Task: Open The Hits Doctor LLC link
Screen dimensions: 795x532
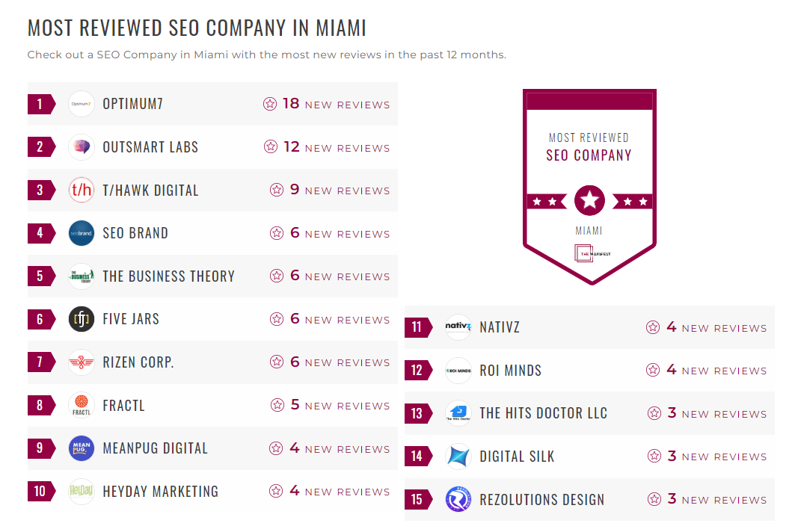Action: tap(543, 413)
